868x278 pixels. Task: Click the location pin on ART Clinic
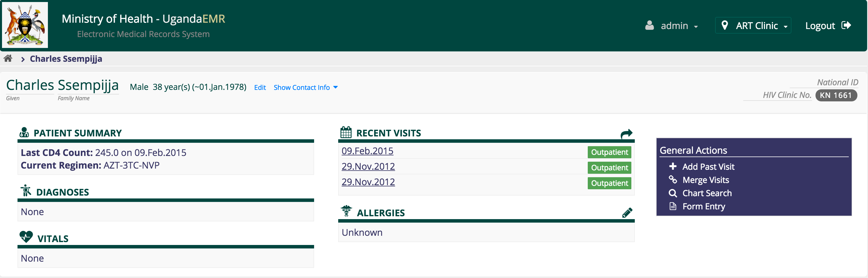tap(725, 25)
